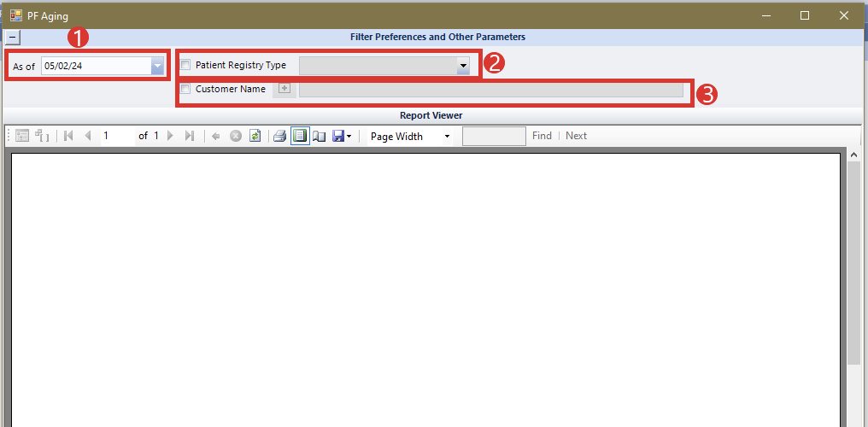The width and height of the screenshot is (868, 427).
Task: Click the Find link
Action: (x=542, y=136)
